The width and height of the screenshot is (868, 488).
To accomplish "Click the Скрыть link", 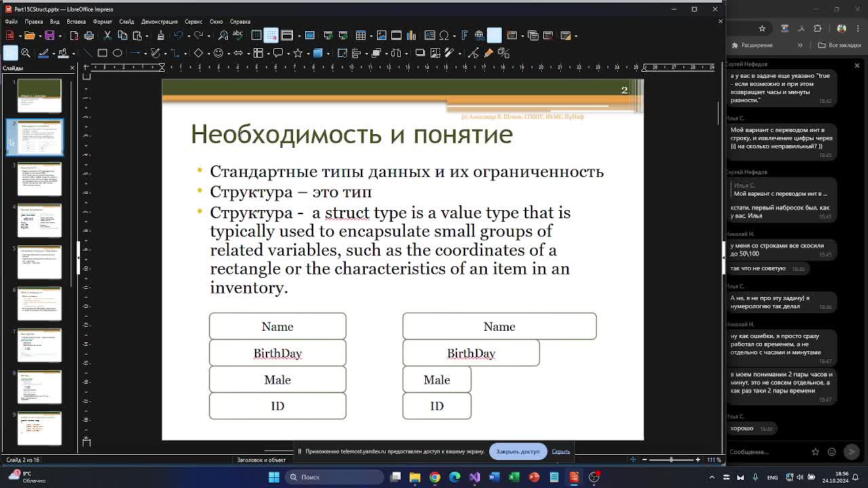I will pyautogui.click(x=561, y=451).
